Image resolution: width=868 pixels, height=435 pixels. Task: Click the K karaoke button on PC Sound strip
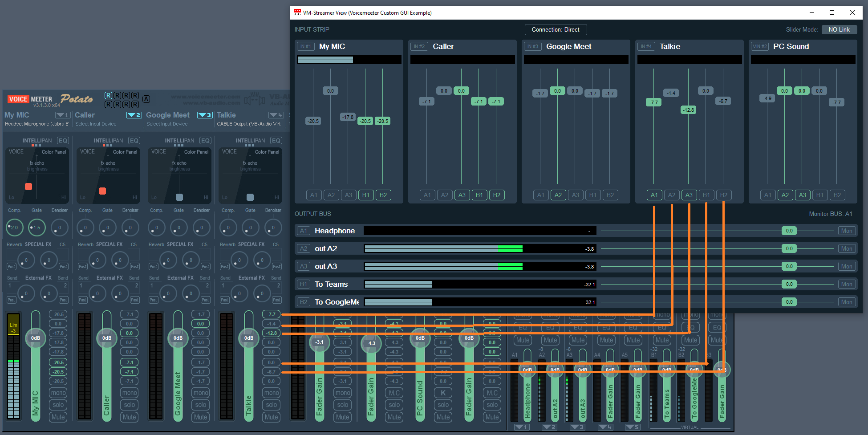[443, 393]
